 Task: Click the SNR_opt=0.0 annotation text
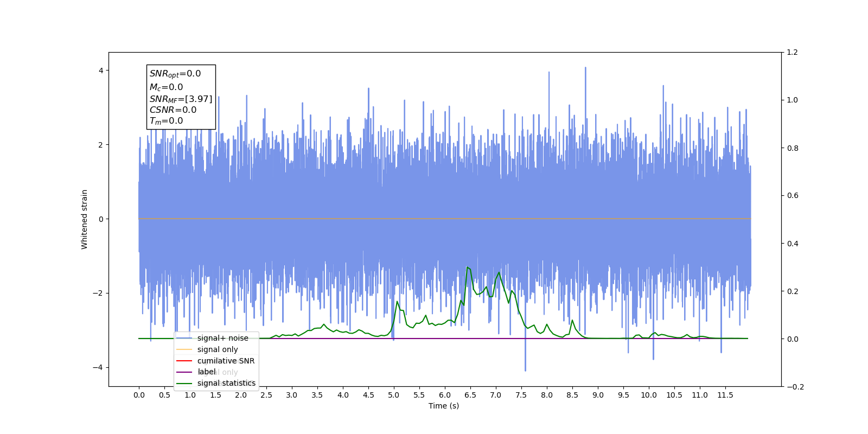175,74
